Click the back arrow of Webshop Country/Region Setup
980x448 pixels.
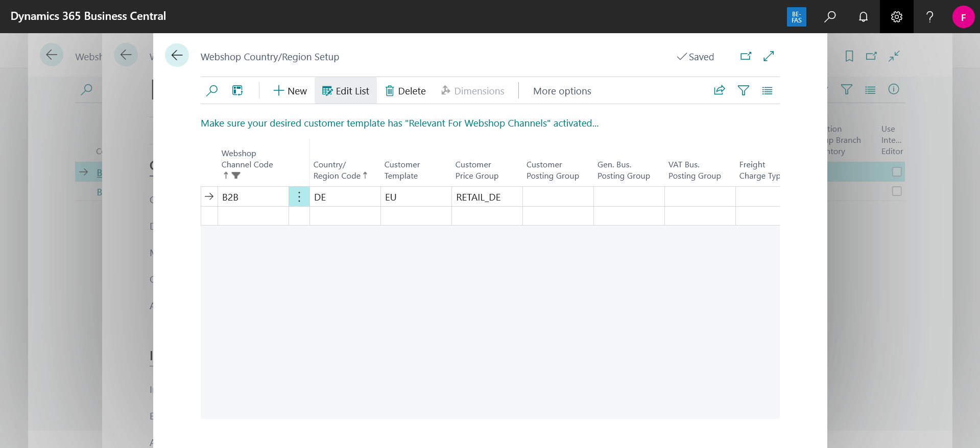coord(177,55)
